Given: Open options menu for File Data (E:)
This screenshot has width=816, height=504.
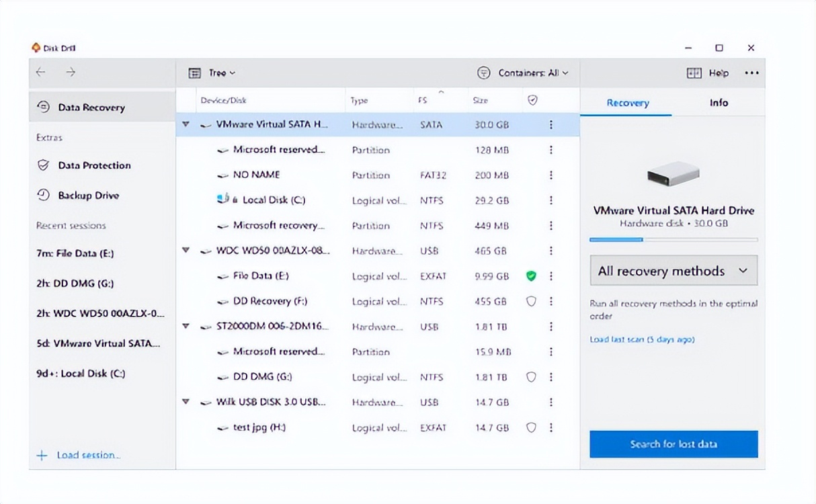Looking at the screenshot, I should coord(551,276).
